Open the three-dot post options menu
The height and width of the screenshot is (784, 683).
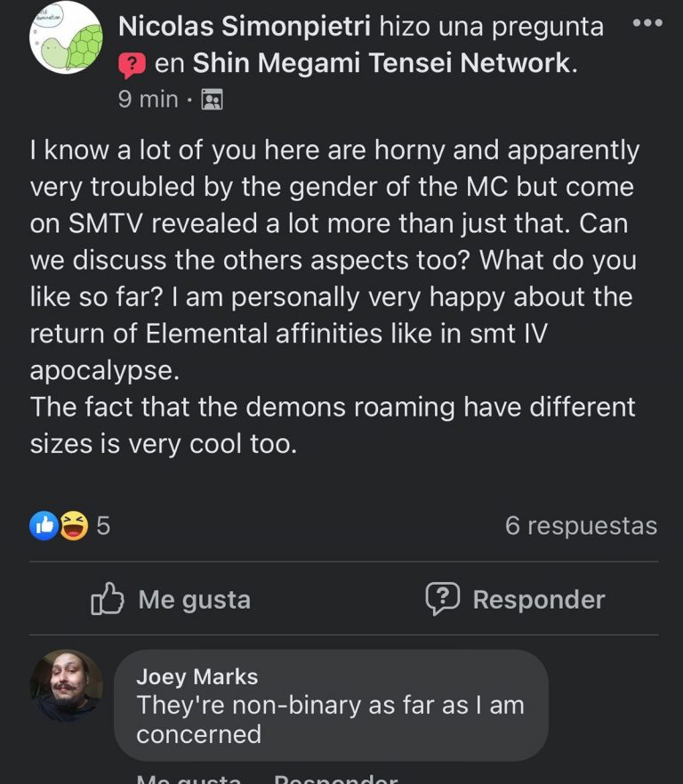click(647, 24)
